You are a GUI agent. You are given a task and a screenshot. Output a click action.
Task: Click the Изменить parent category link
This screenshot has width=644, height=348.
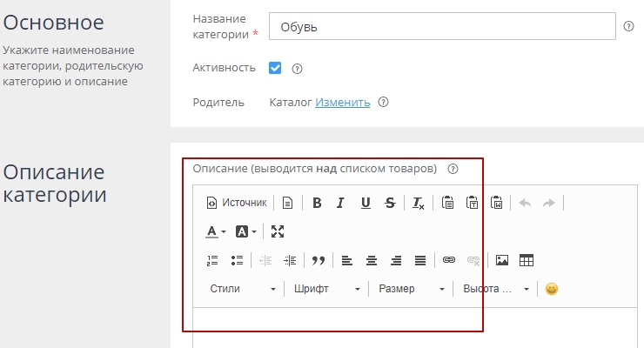tap(343, 102)
